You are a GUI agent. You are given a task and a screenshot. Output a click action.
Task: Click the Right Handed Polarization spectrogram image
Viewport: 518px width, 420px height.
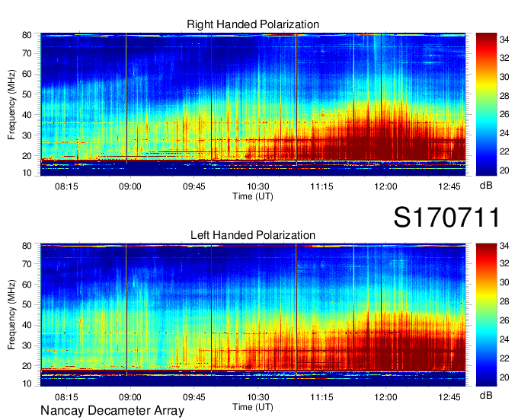point(253,104)
